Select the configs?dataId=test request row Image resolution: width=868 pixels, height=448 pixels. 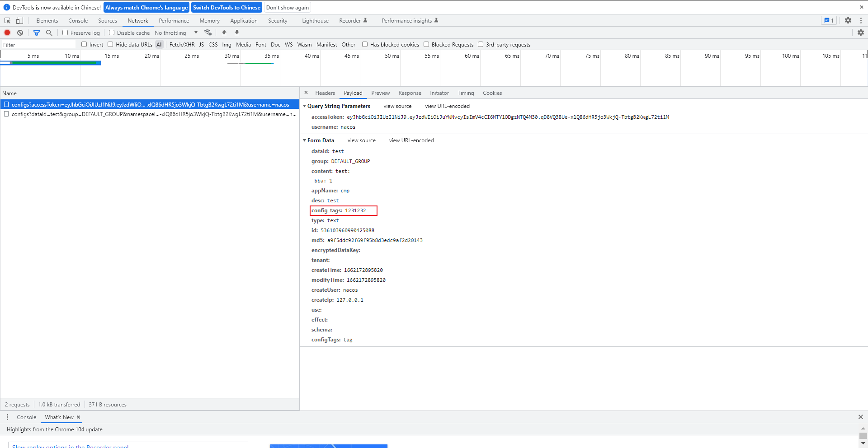click(150, 114)
